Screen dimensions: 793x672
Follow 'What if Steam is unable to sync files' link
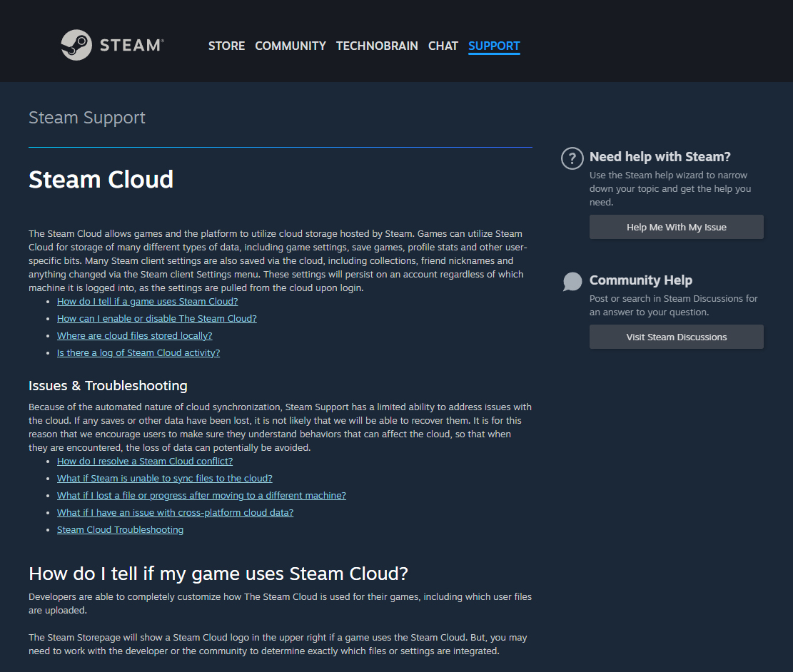click(x=164, y=479)
